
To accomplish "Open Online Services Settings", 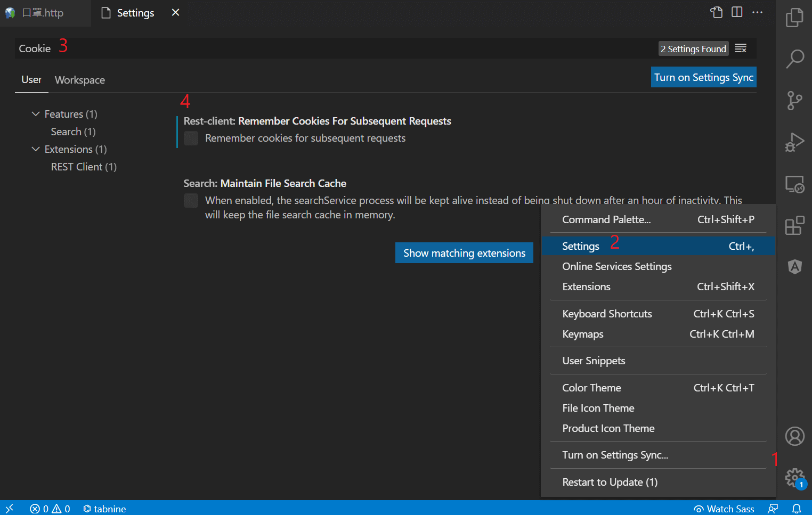I will (x=658, y=266).
